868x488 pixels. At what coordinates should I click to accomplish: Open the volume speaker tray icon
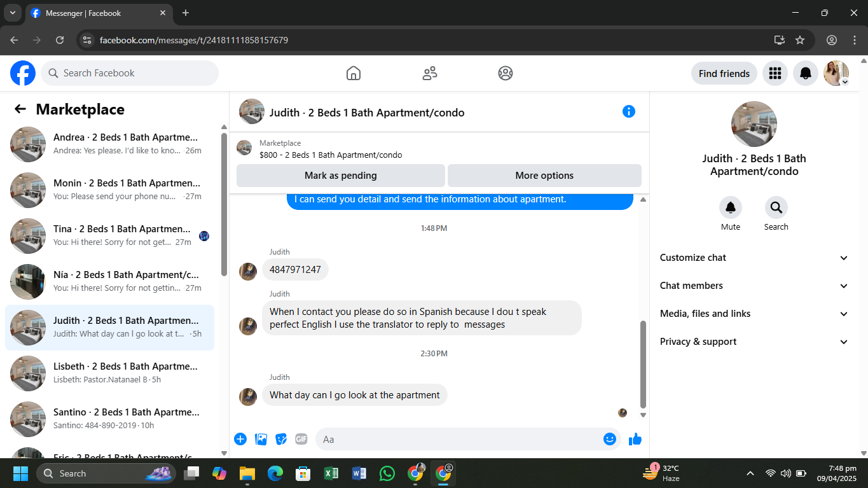point(786,473)
